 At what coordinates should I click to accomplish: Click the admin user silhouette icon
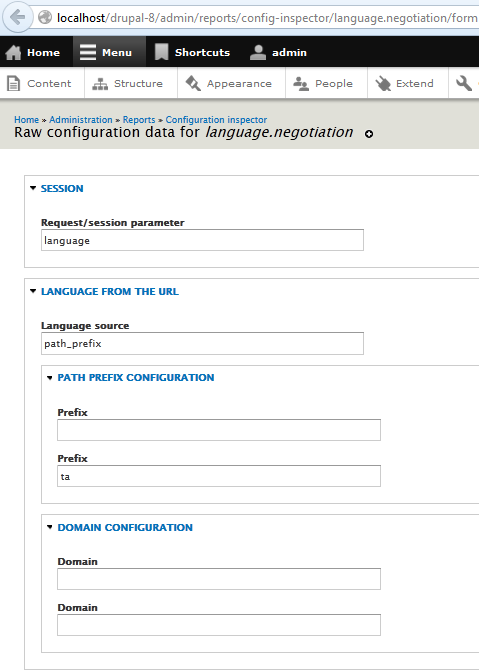[257, 52]
